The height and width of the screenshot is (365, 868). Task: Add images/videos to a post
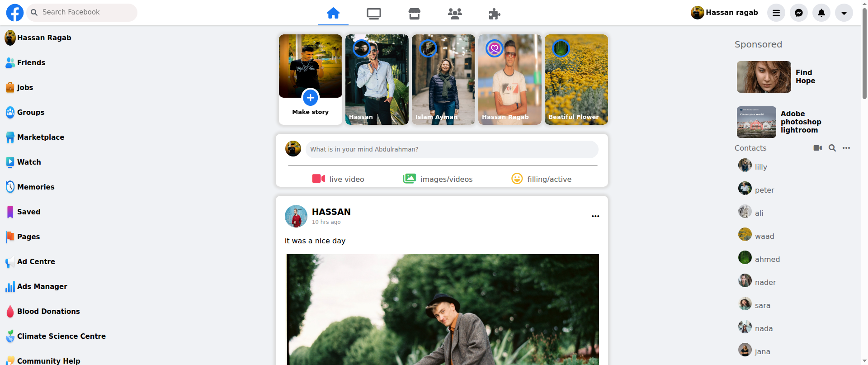click(438, 179)
